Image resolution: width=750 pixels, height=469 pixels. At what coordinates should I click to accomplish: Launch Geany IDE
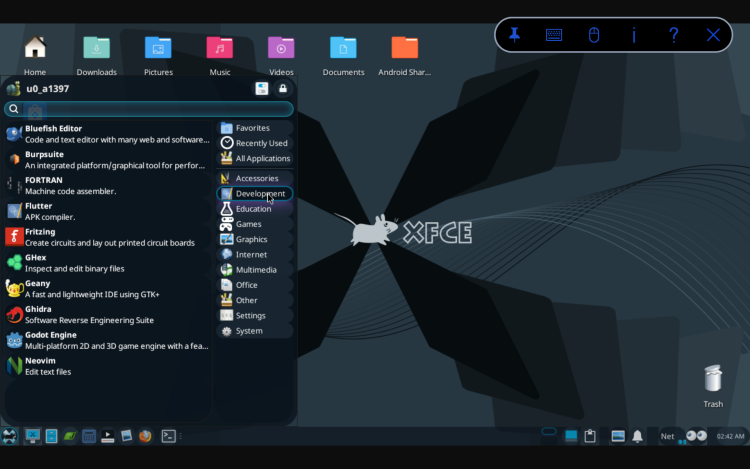coord(108,289)
